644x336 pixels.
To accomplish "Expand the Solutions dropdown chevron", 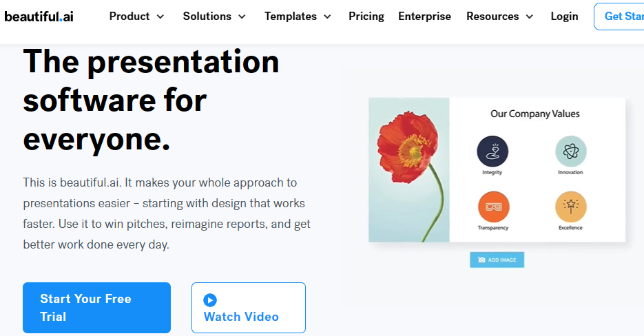I will [242, 17].
